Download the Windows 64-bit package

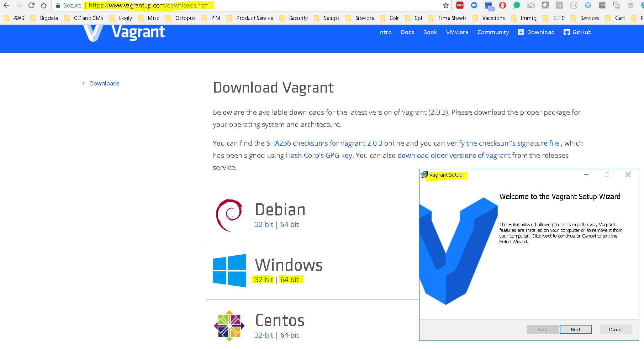[x=290, y=280]
